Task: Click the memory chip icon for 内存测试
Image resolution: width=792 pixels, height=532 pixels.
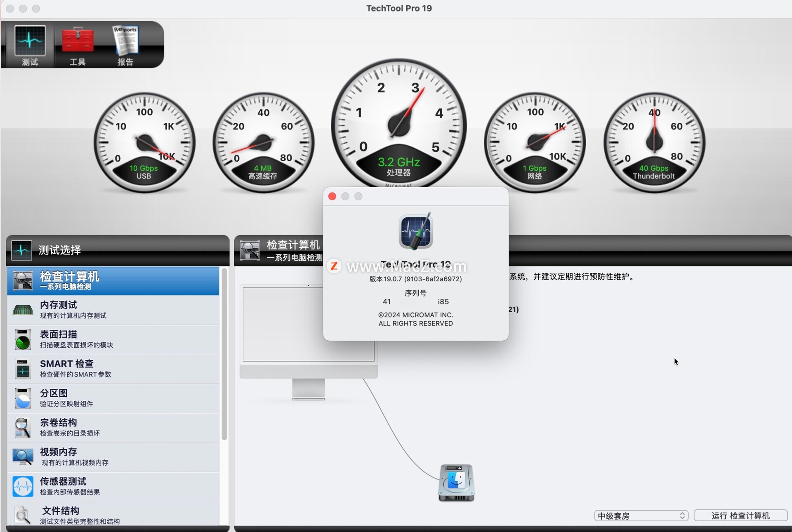Action: click(23, 310)
